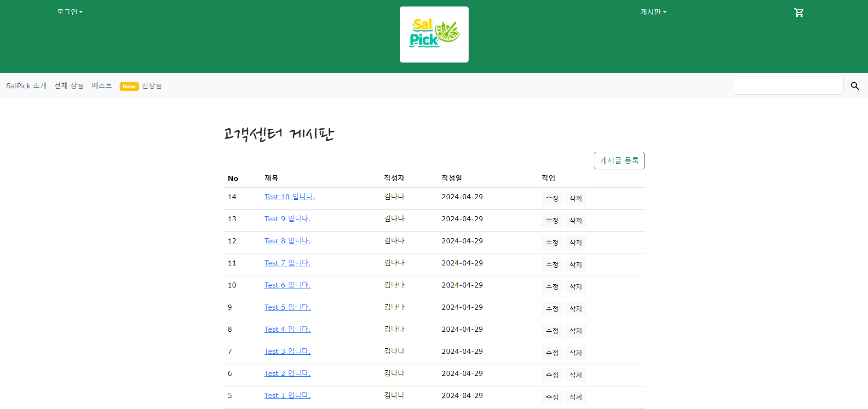Click the 작성일 column header

pos(452,178)
